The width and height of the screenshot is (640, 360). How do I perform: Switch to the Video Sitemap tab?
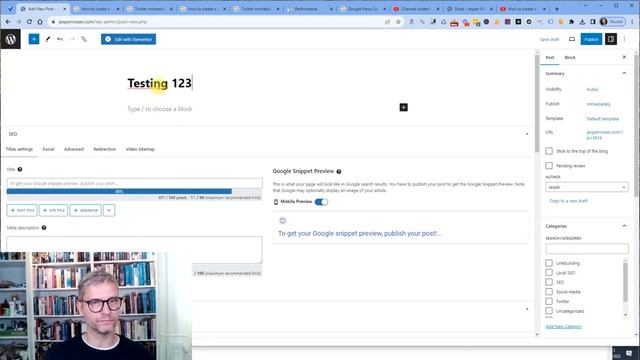[x=140, y=149]
